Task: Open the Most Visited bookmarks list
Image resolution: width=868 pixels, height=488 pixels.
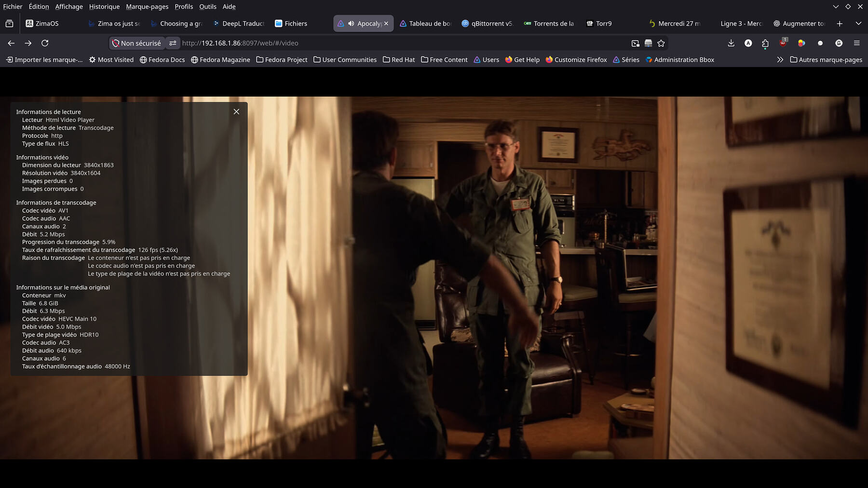Action: coord(111,60)
